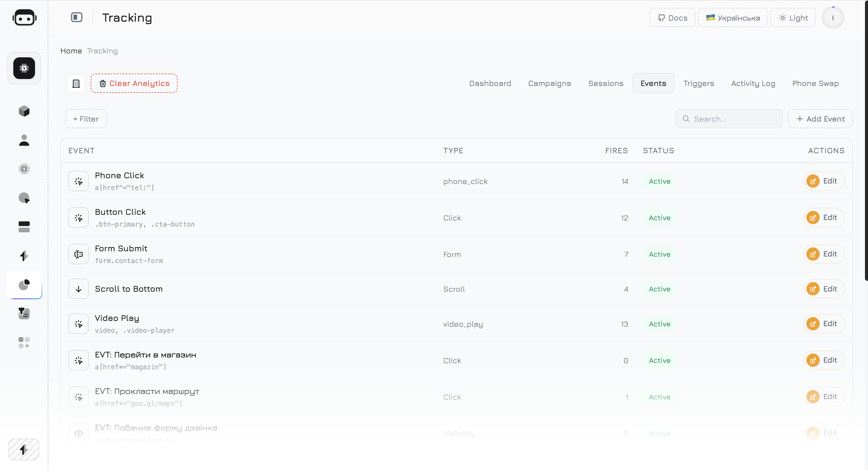Click the lightning bolt sidebar icon
868x470 pixels.
[x=24, y=256]
